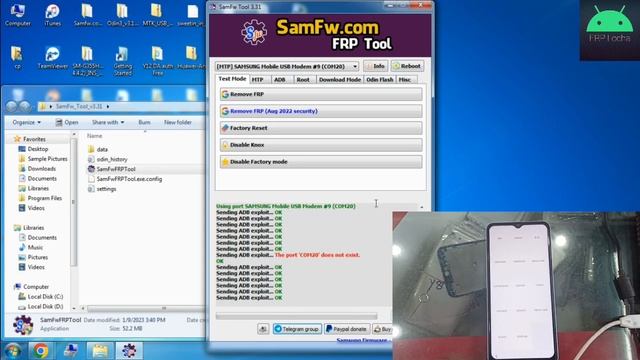Switch to the Misc tab
The height and width of the screenshot is (360, 640).
click(405, 80)
